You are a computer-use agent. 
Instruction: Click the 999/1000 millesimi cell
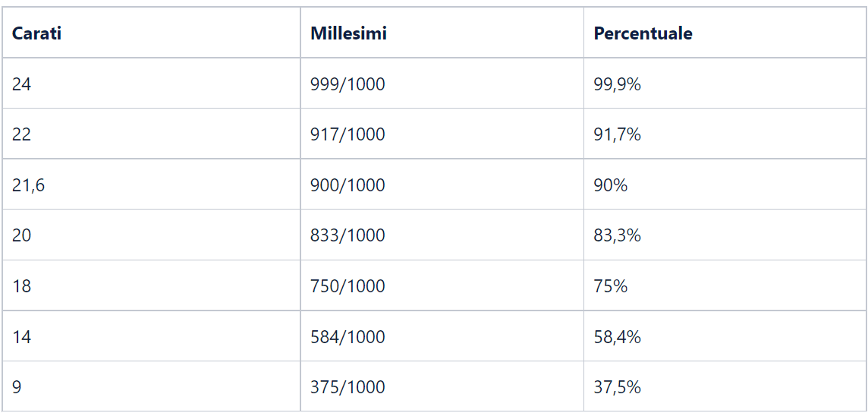(x=348, y=84)
